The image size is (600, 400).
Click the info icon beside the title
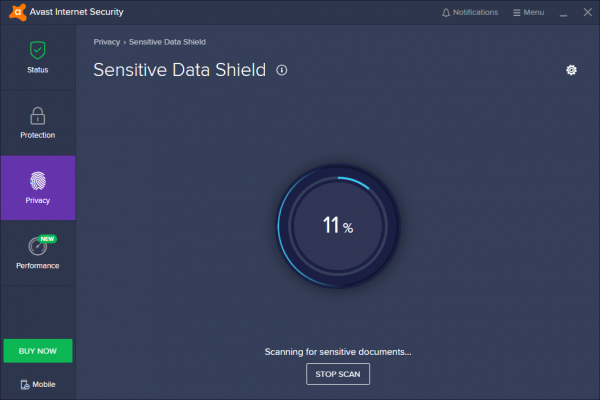tap(282, 70)
